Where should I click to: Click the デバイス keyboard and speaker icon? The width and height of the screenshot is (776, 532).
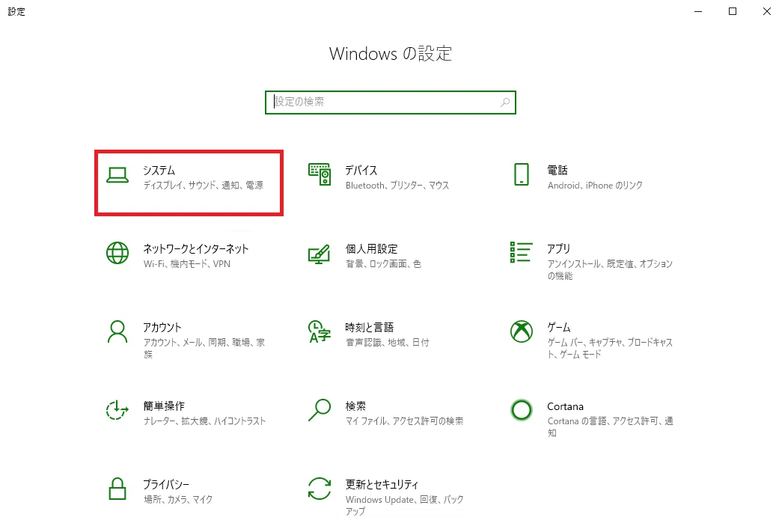[320, 174]
